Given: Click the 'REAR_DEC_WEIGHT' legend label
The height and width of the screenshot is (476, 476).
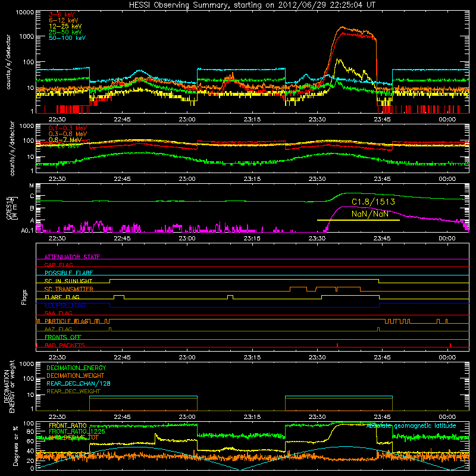Looking at the screenshot, I should [x=73, y=392].
